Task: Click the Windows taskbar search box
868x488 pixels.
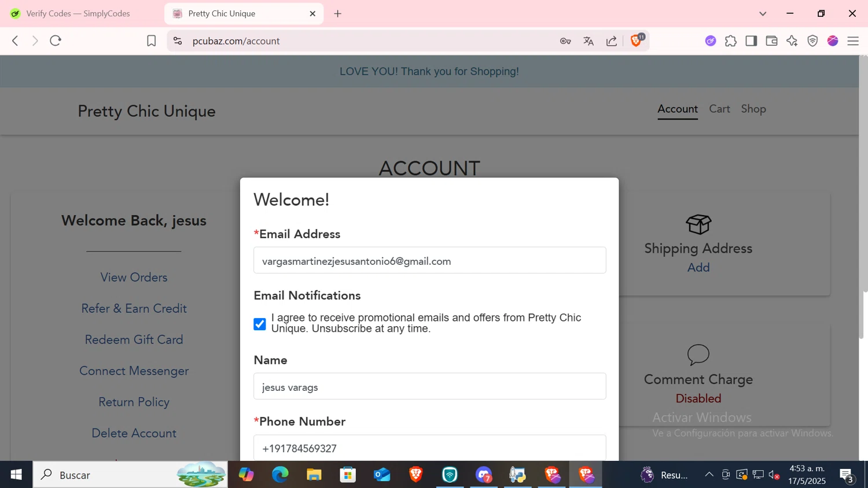Action: click(x=130, y=475)
